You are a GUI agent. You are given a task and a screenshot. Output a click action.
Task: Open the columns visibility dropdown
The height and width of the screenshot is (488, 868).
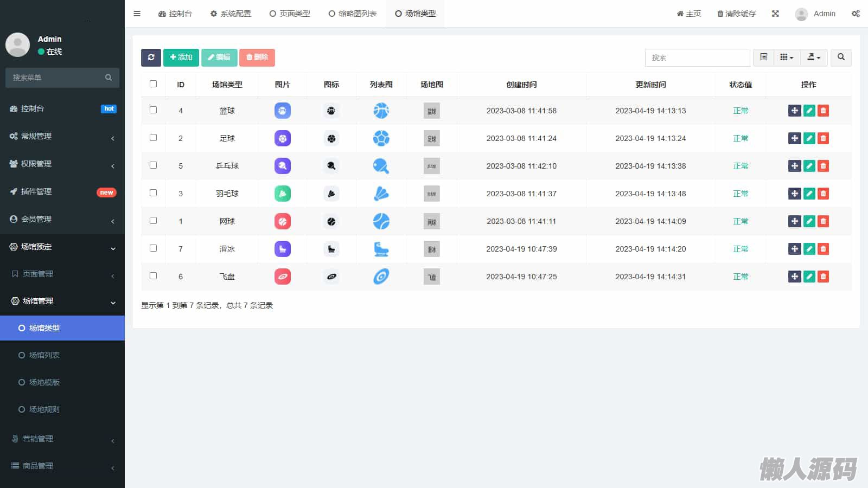(x=787, y=57)
